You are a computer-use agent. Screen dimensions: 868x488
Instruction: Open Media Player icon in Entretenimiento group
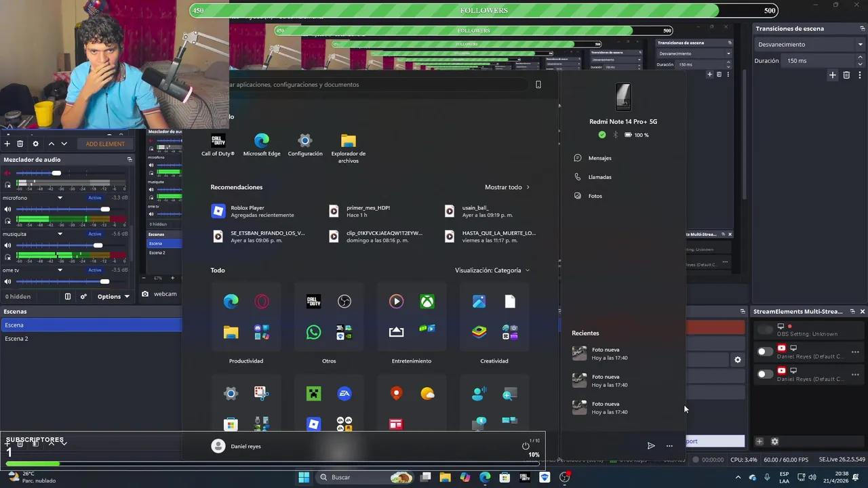396,302
